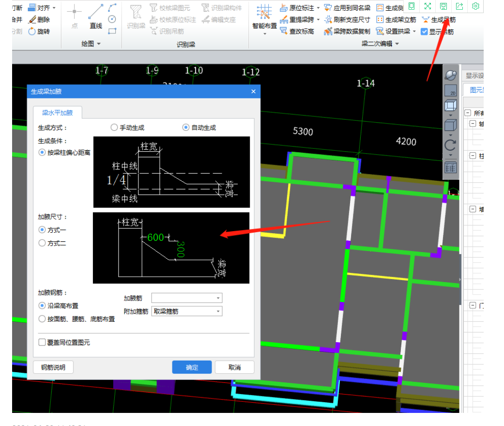Viewport: 504px width, 426px height.
Task: Click the 取消 cancel button
Action: click(x=235, y=367)
